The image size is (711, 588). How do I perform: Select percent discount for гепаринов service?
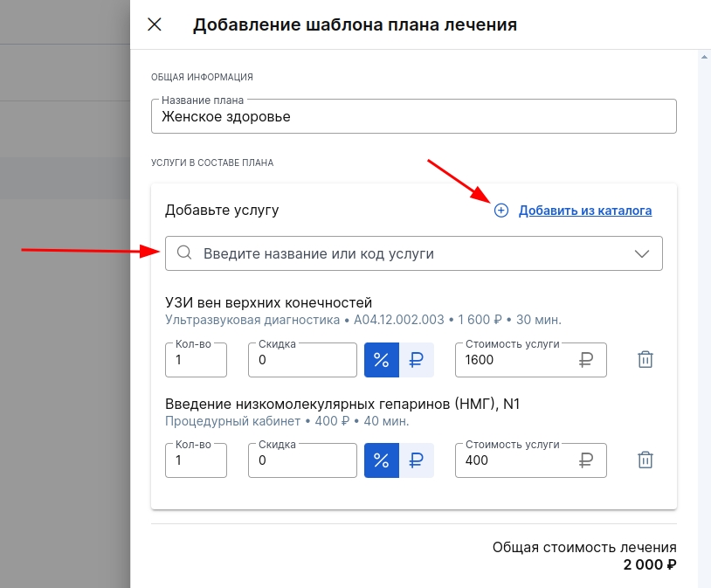click(382, 460)
